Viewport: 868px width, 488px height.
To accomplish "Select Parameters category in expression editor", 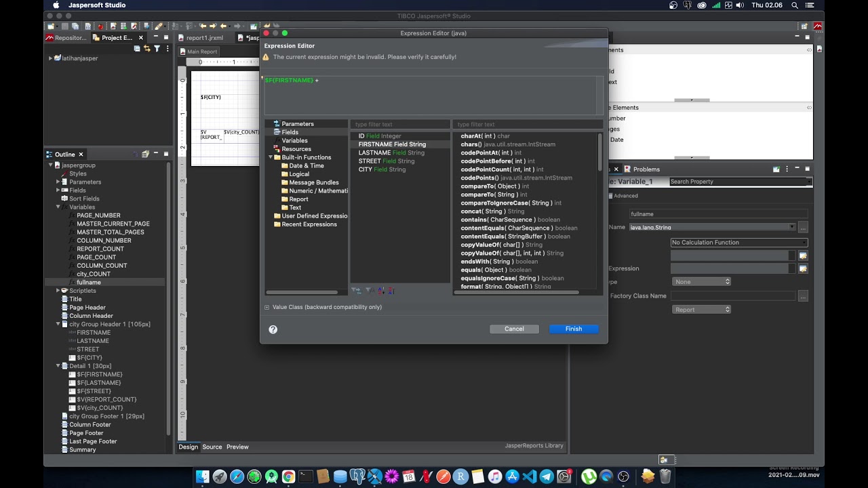I will (297, 124).
